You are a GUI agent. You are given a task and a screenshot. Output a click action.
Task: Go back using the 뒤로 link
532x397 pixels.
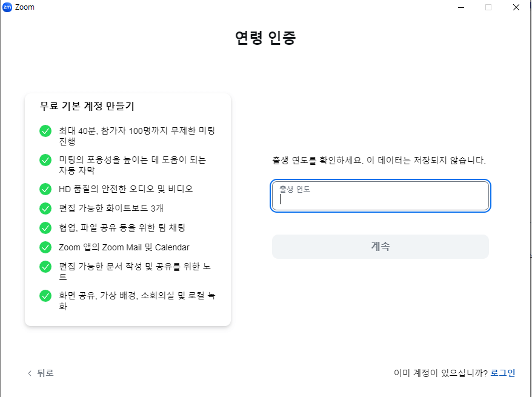(40, 373)
